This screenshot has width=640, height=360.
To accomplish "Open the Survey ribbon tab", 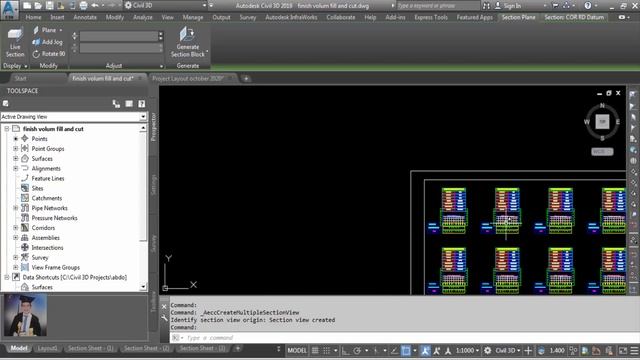I will (x=248, y=17).
